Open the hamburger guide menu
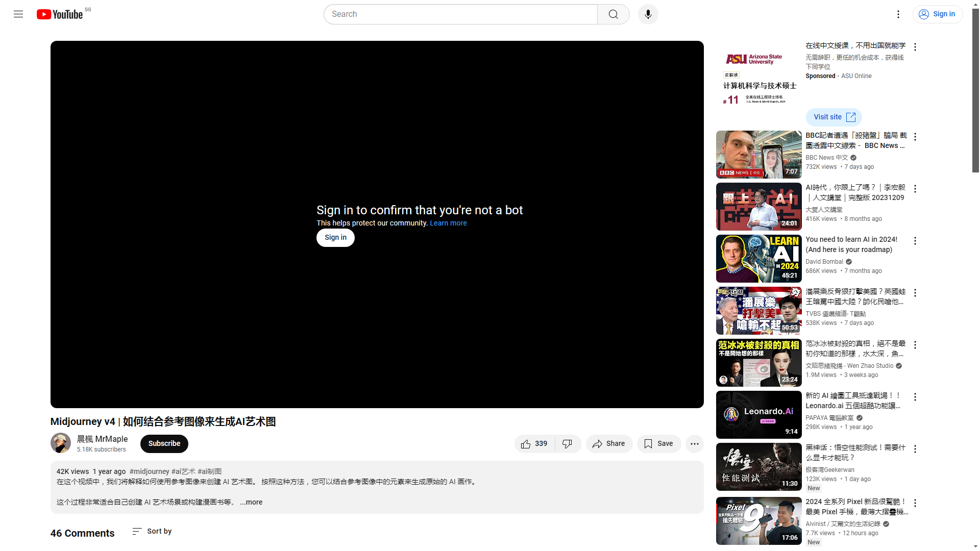This screenshot has height=551, width=980. click(x=18, y=14)
